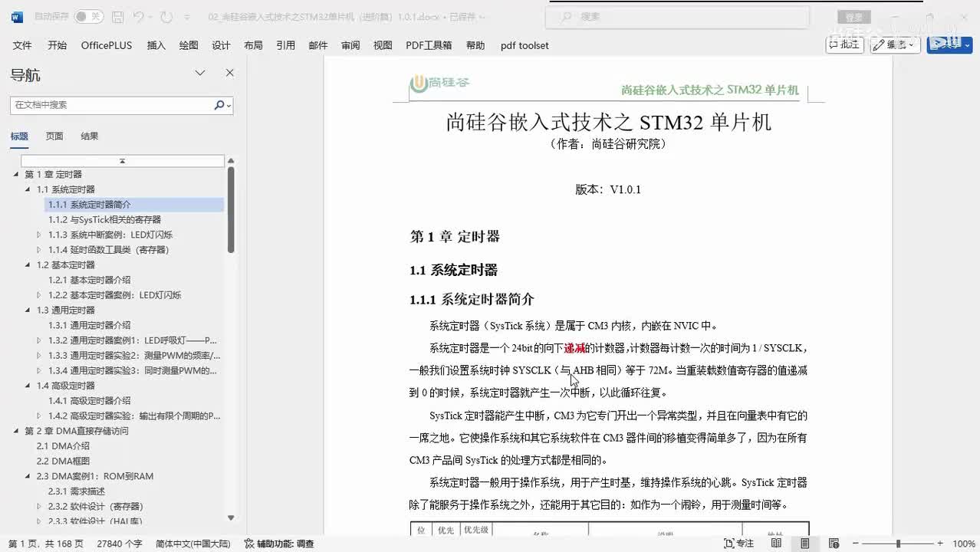Click navigation pane scroll up arrow
The width and height of the screenshot is (980, 552).
(231, 161)
